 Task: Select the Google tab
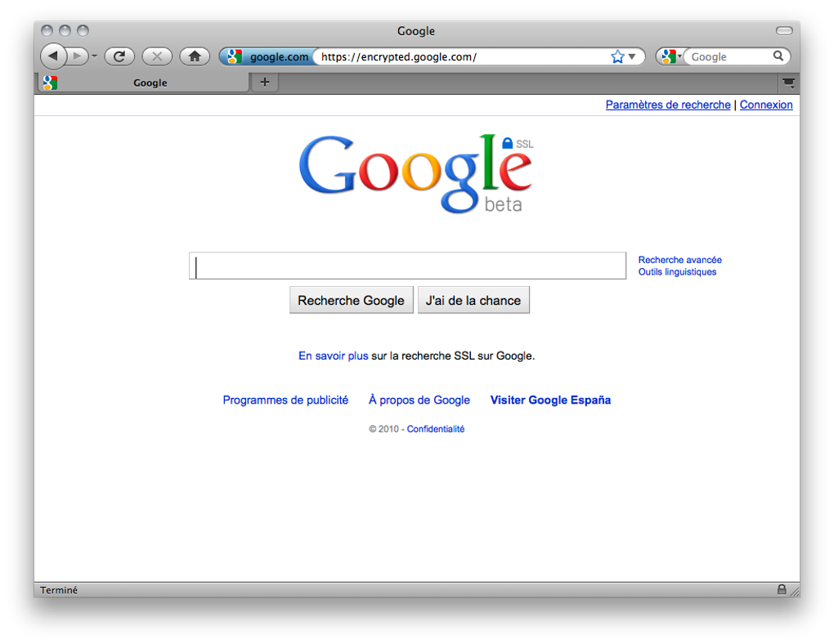(x=144, y=83)
